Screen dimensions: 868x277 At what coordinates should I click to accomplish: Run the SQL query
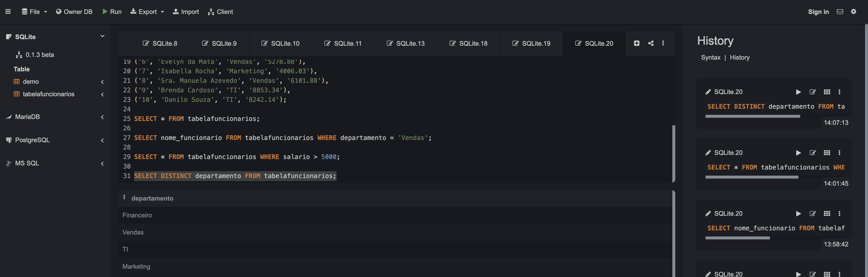pyautogui.click(x=112, y=12)
